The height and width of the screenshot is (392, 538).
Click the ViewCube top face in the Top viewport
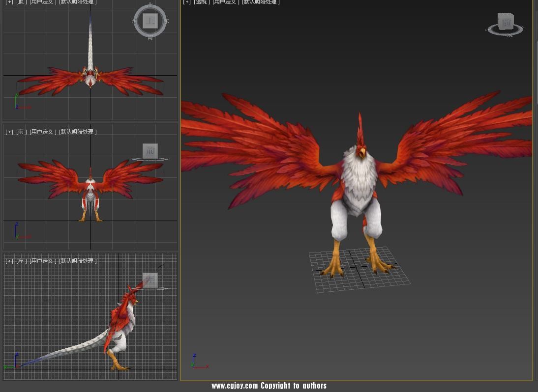150,21
